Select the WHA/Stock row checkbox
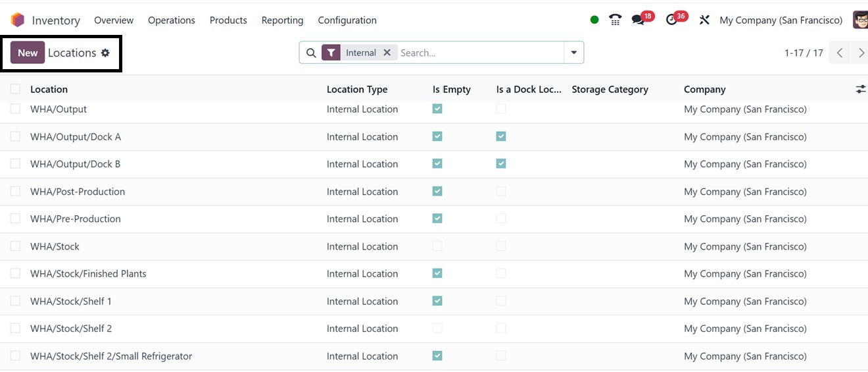This screenshot has height=372, width=868. click(x=15, y=246)
